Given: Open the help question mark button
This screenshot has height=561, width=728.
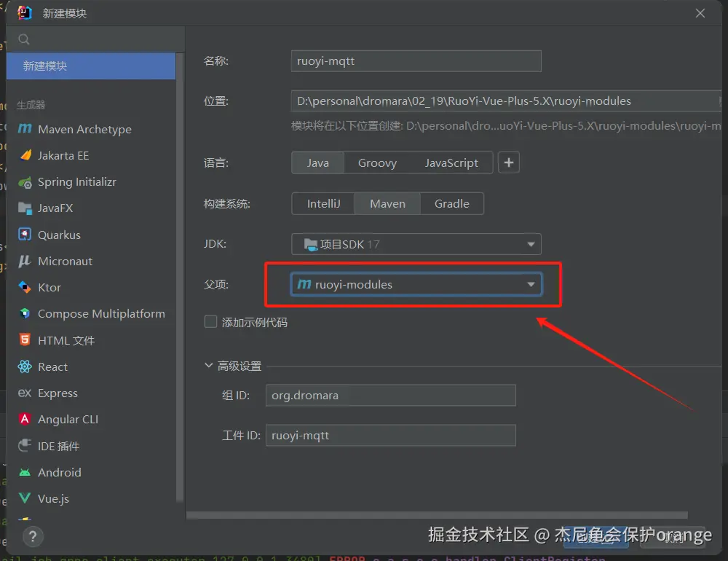Looking at the screenshot, I should click(33, 537).
